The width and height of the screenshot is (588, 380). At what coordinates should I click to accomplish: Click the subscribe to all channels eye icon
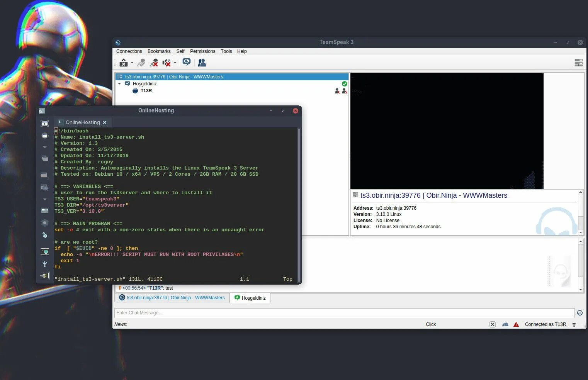click(x=187, y=62)
